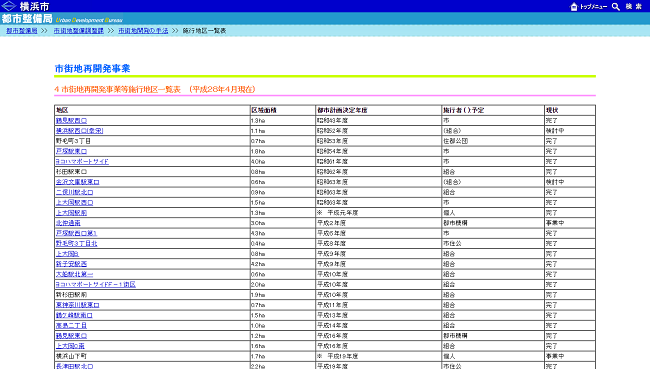The image size is (650, 369).
Task: Select the 施行地区一覧表 breadcrumb text
Action: click(204, 31)
